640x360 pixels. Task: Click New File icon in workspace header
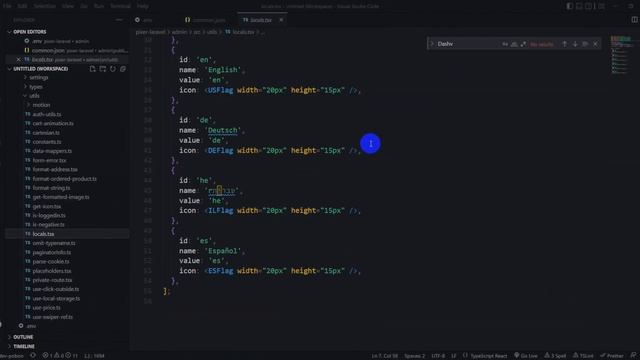click(x=93, y=69)
